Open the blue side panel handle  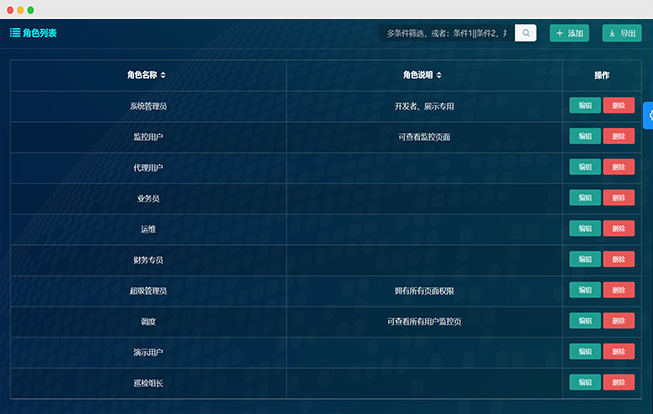648,115
